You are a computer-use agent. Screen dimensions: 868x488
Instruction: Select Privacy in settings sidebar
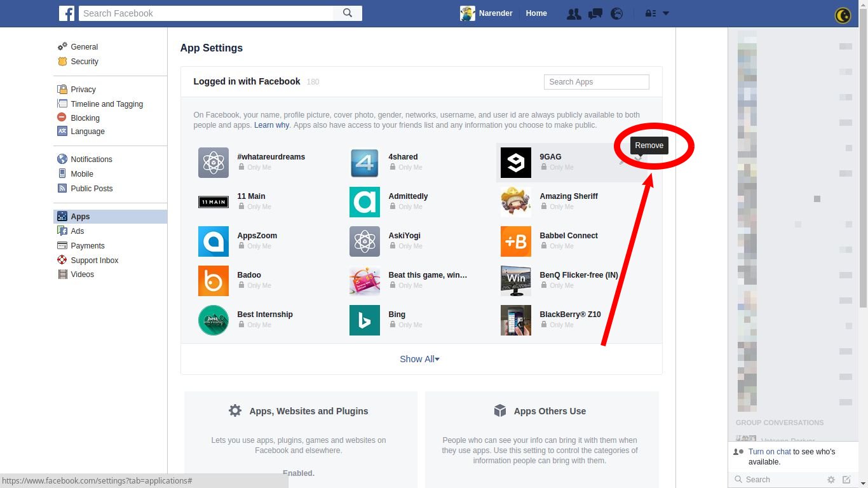(83, 90)
